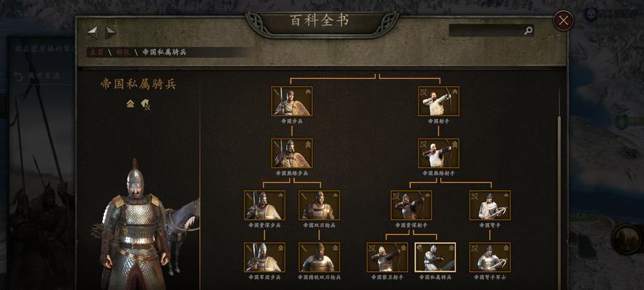The image size is (644, 290).
Task: Click the tier chevron icon under title
Action: [130, 104]
